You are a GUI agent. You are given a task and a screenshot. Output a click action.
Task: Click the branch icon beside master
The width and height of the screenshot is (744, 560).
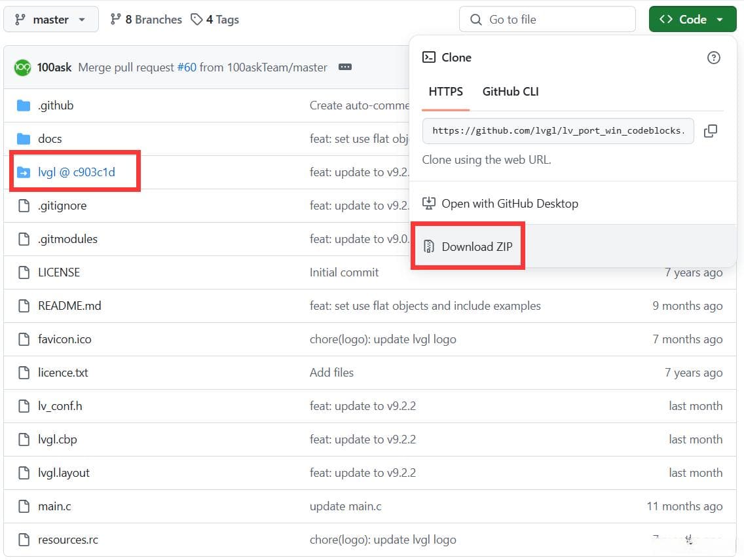[20, 20]
